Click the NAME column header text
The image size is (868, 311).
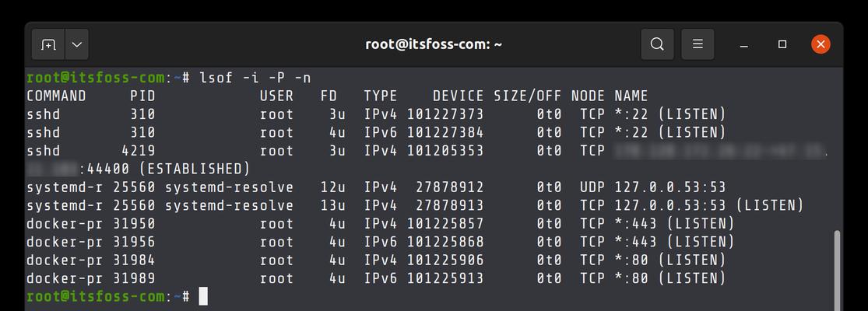coord(631,96)
